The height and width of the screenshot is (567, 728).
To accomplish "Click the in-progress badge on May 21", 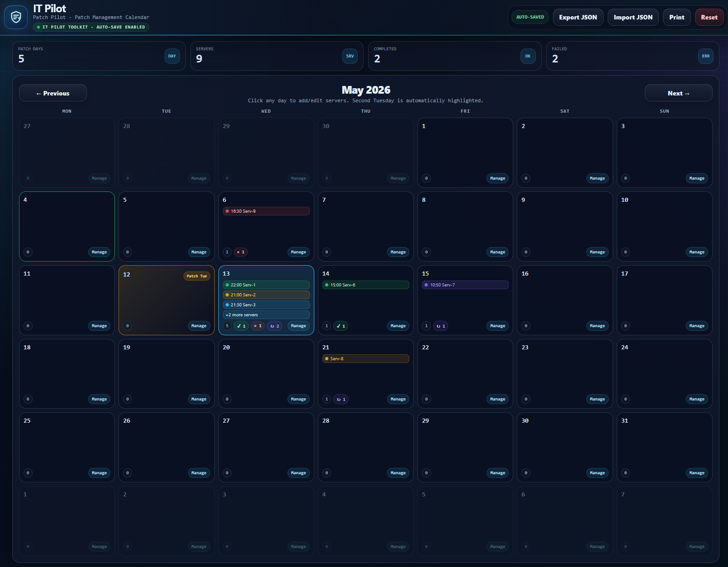I will point(341,399).
